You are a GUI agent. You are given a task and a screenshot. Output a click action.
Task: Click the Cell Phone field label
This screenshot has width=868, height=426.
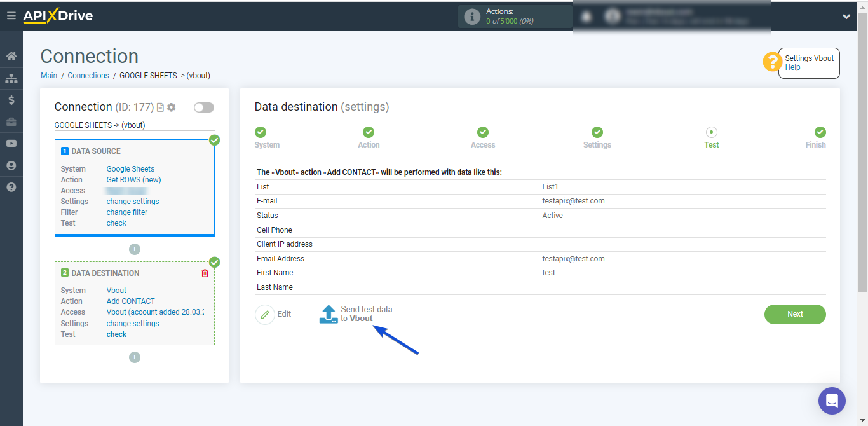tap(275, 230)
